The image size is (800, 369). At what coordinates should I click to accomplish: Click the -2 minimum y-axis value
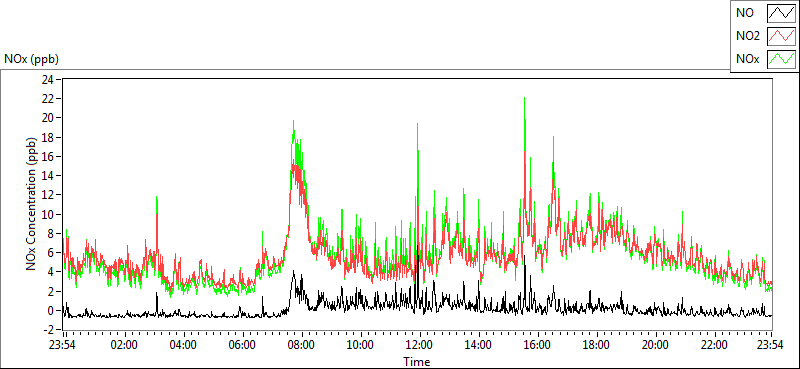[49, 330]
